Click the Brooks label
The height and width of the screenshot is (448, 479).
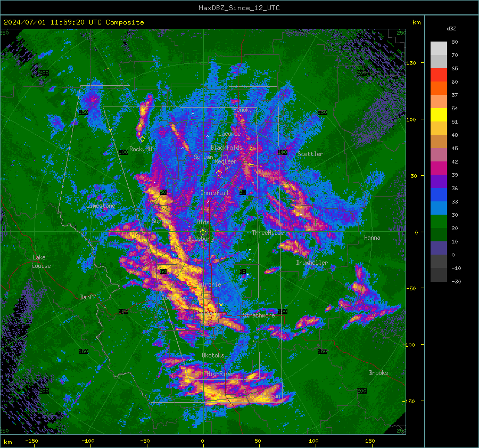[x=378, y=373]
